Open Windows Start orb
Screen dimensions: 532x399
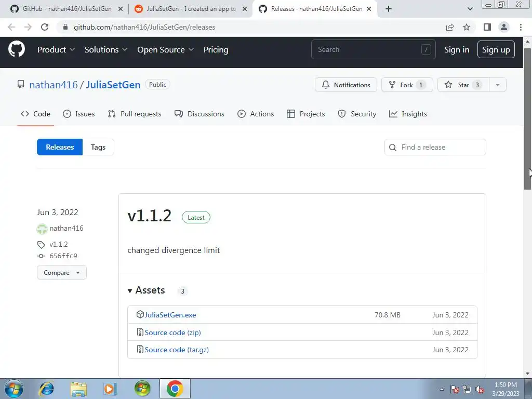click(x=14, y=389)
